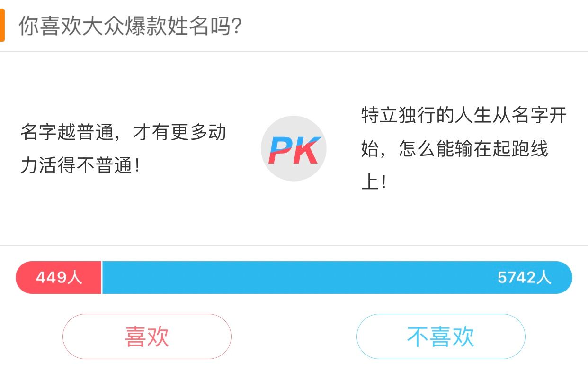Click the 5742人 vote number text

click(525, 277)
